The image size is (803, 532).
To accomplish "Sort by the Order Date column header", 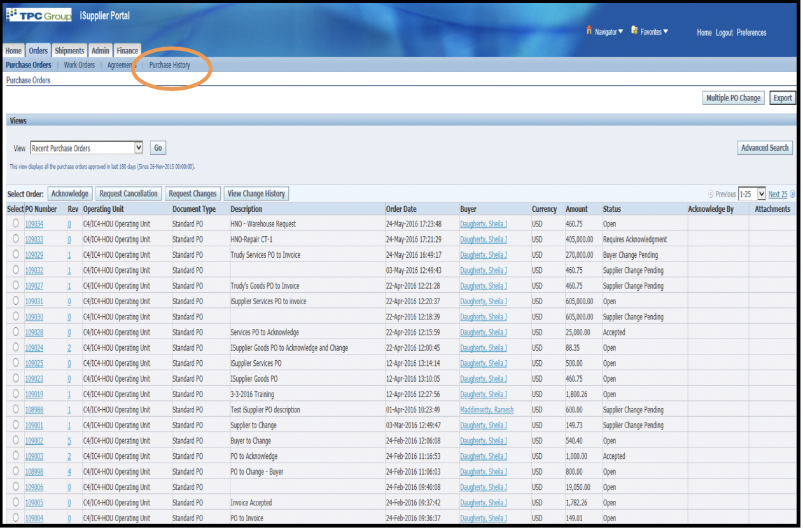I will [x=401, y=209].
